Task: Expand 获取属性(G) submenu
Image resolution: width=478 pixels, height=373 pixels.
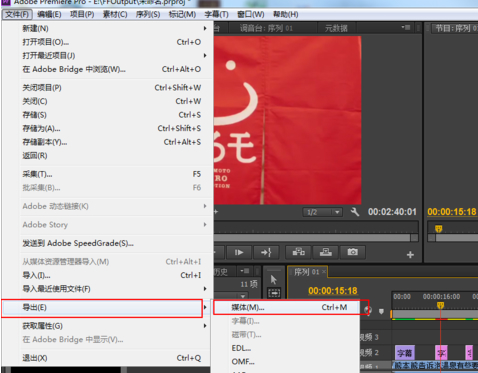Action: point(108,326)
